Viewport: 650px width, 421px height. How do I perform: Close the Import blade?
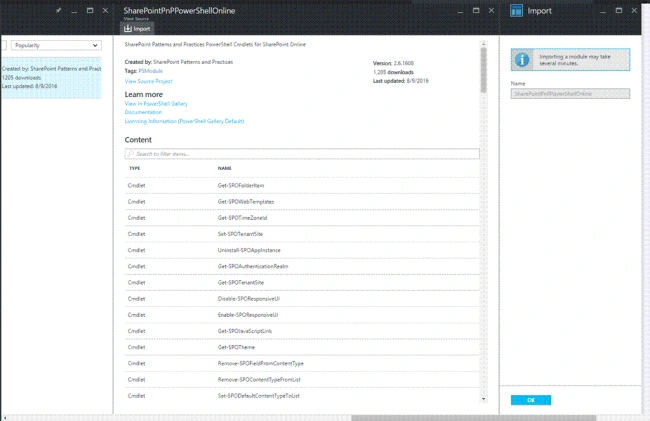[634, 10]
